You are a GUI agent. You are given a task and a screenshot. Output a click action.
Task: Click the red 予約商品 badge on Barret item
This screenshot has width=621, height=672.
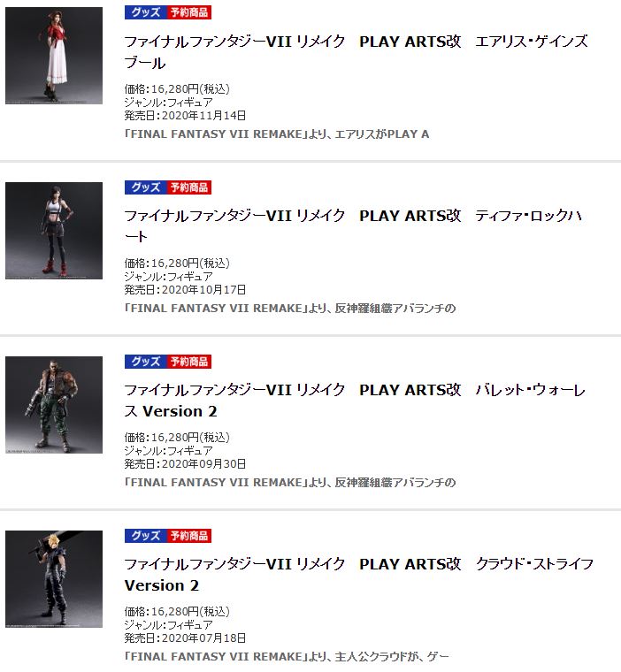[x=189, y=362]
